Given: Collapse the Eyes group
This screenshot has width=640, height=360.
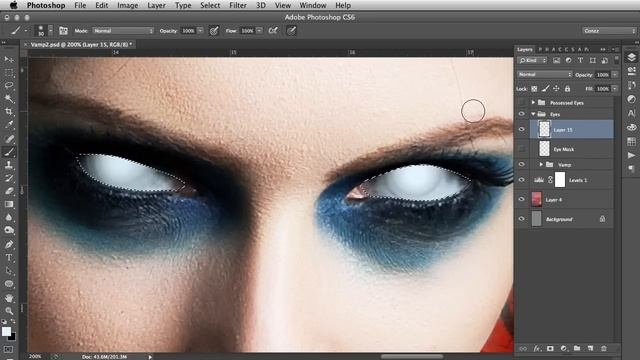Looking at the screenshot, I should [533, 114].
